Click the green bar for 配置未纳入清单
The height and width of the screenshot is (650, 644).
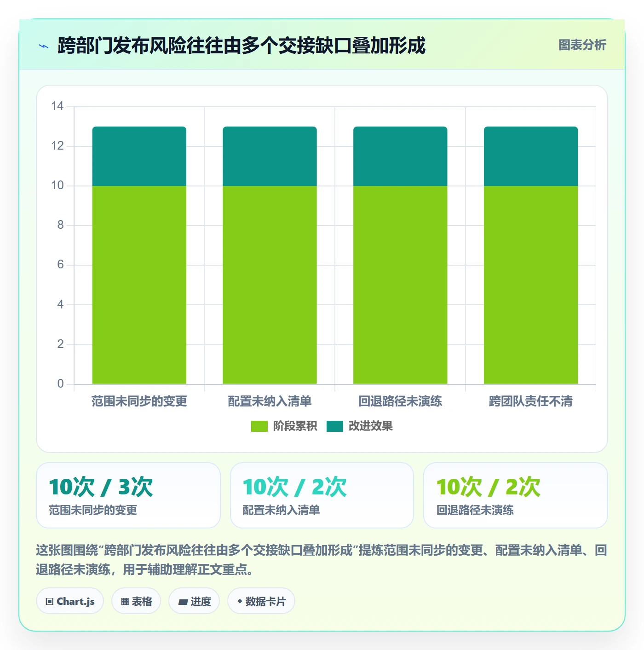coord(270,285)
